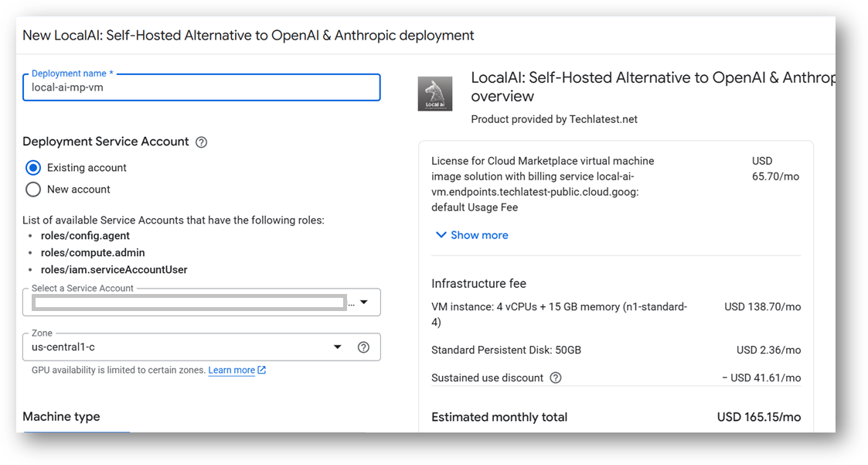Click the Estimated monthly total amount
This screenshot has height=465, width=868.
[759, 417]
